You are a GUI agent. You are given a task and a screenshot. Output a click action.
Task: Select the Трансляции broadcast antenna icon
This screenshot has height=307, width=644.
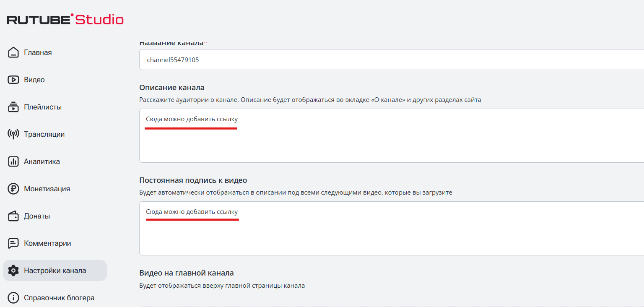[x=13, y=134]
